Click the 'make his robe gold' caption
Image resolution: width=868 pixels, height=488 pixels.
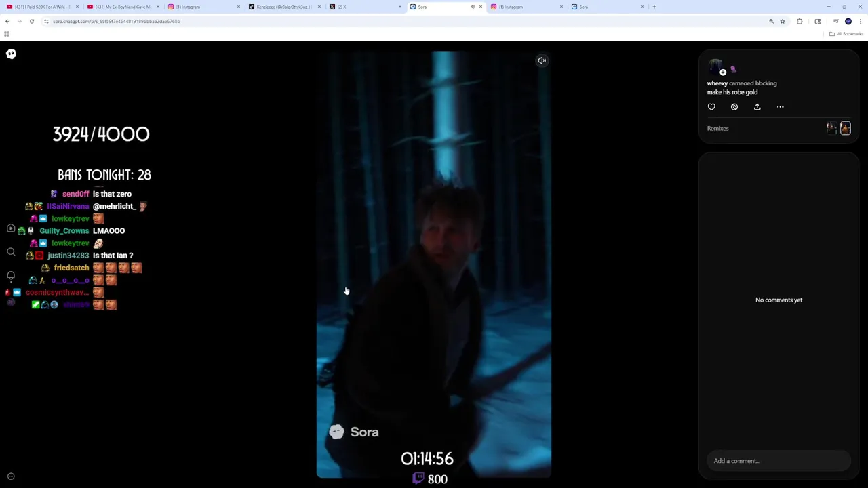click(x=732, y=92)
